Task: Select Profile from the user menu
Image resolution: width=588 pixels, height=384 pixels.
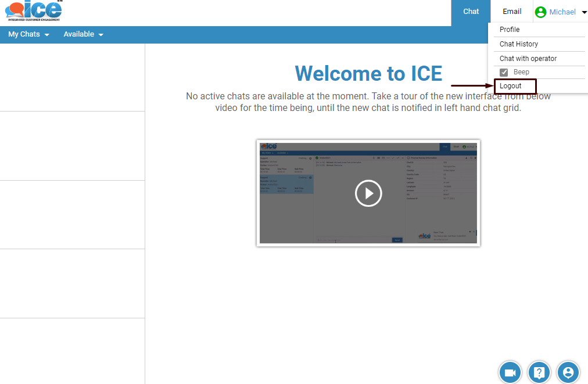Action: point(510,30)
